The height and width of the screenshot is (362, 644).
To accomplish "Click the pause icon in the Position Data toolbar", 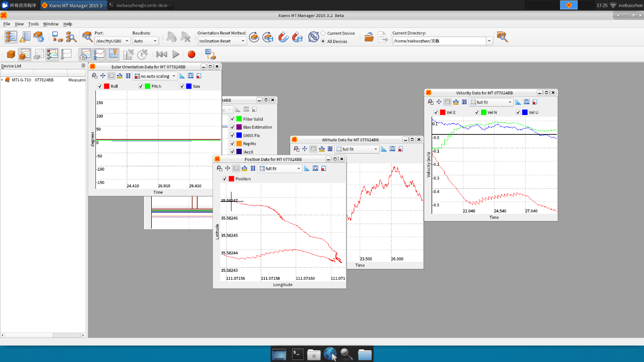I will click(x=253, y=168).
